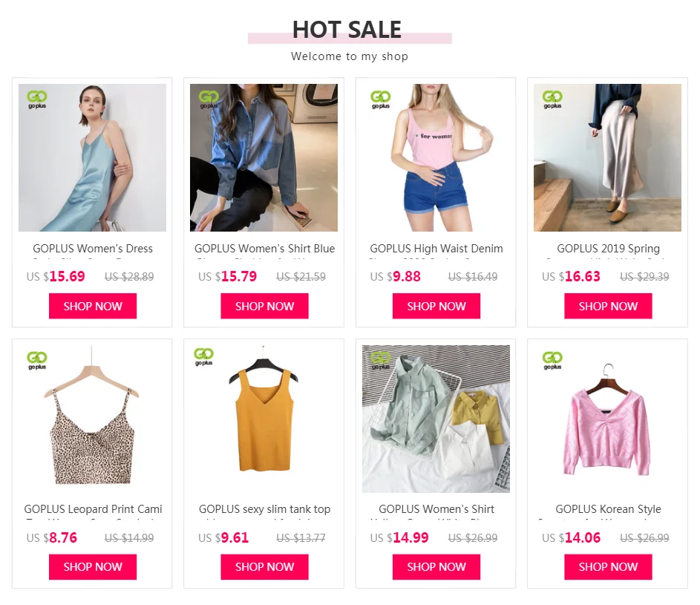The width and height of the screenshot is (700, 605).
Task: Shop now for the $14.06 Korean sweater
Action: 608,567
